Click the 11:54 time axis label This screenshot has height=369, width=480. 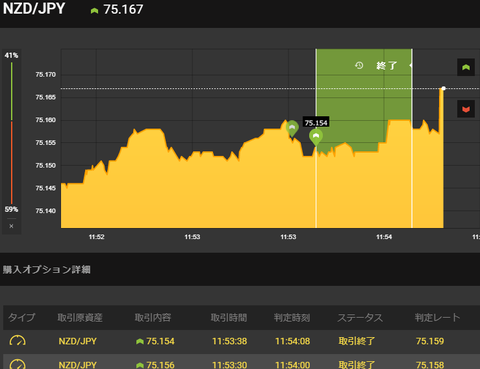[x=384, y=237]
